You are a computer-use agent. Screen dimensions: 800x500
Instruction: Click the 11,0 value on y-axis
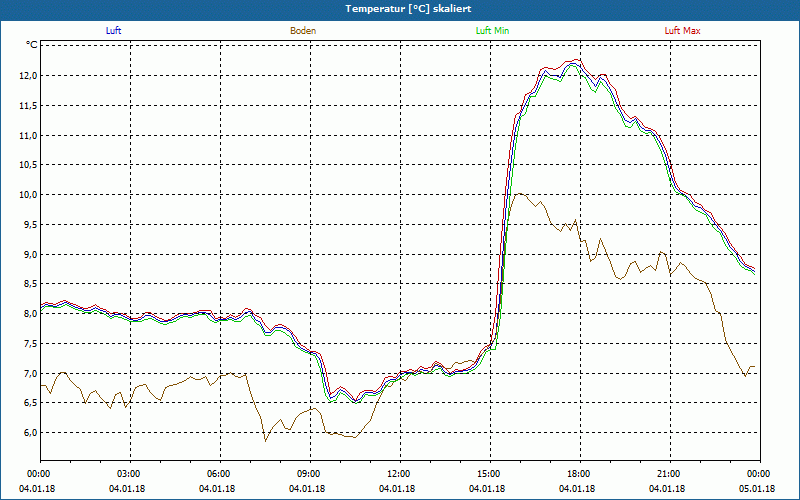tap(28, 135)
